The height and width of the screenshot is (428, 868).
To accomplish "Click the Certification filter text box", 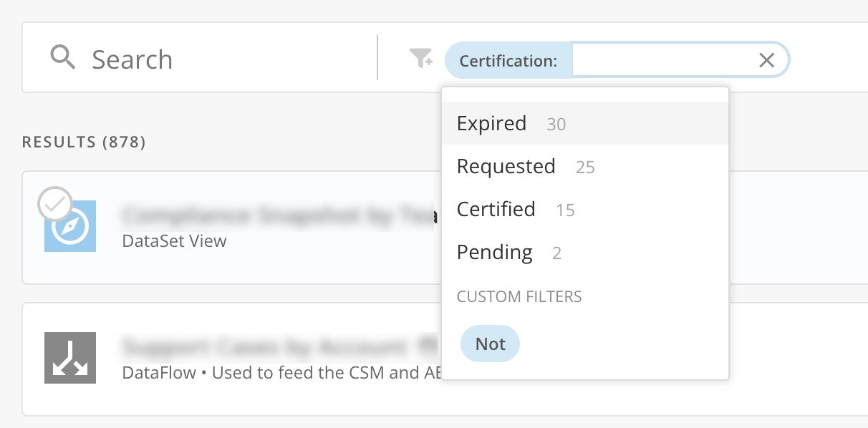I will click(x=666, y=60).
